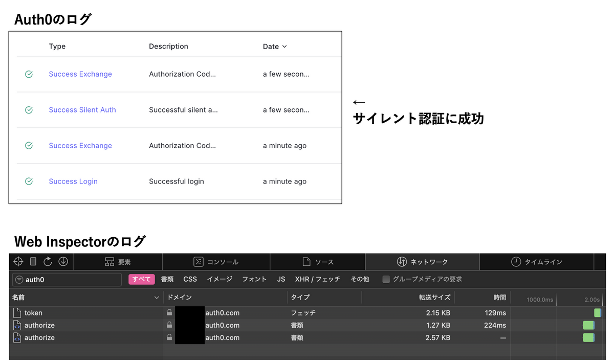The width and height of the screenshot is (614, 364).
Task: Activate the element selection crosshair icon
Action: 18,262
